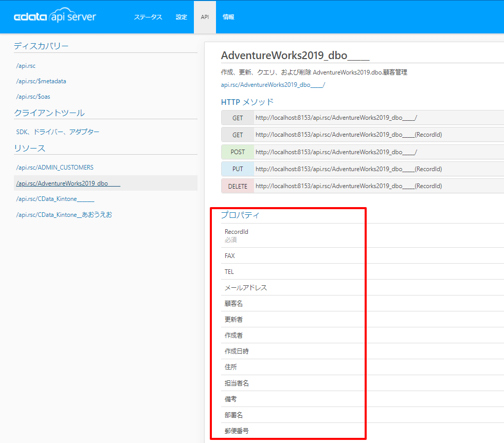Viewport: 504px width, 443px height.
Task: Click the POST method row
Action: 362,152
